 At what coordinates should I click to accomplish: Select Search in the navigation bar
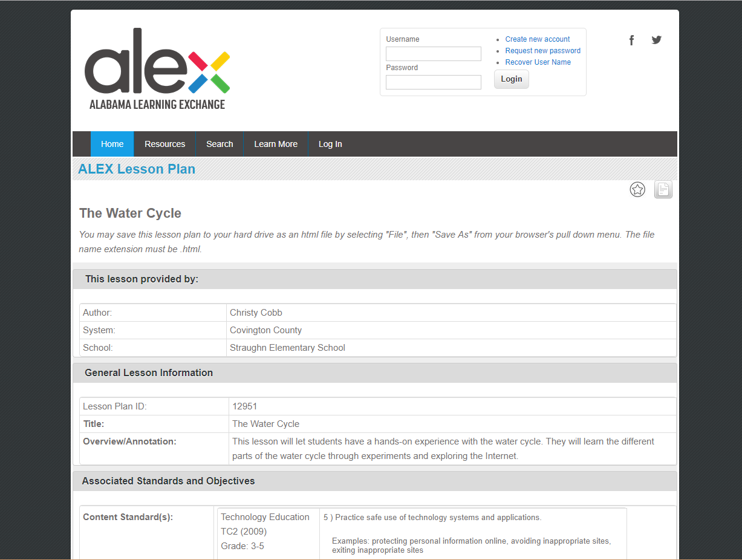[220, 144]
